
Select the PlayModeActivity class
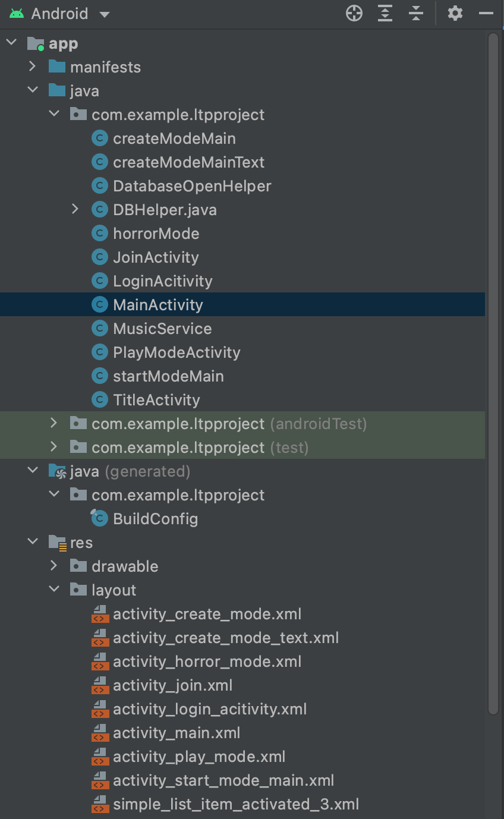[x=177, y=352]
